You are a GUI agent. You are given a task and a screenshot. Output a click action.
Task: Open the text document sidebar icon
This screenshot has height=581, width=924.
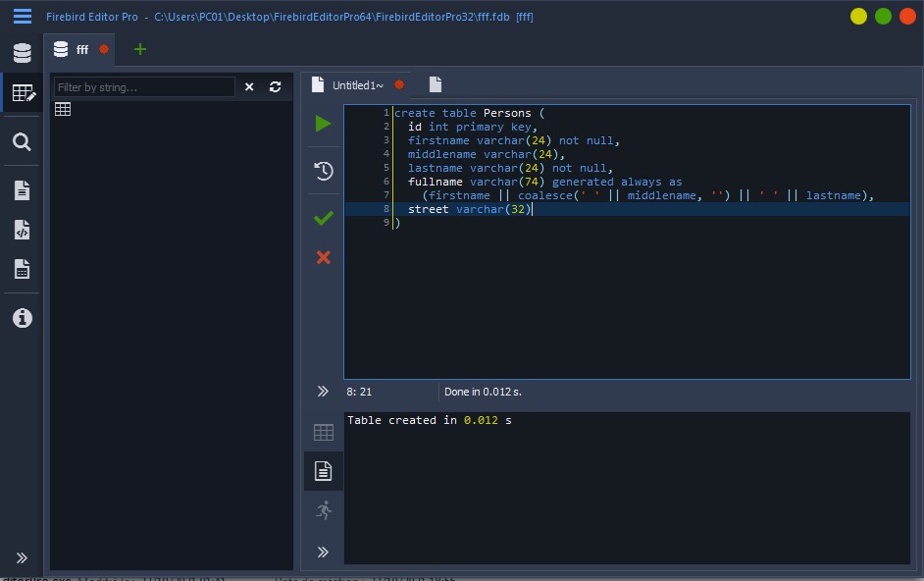pyautogui.click(x=22, y=190)
